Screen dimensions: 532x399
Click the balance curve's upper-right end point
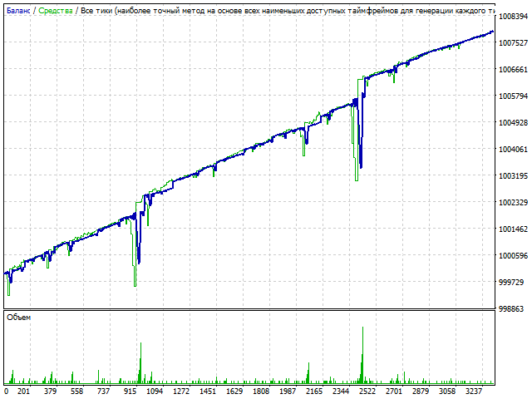pyautogui.click(x=493, y=32)
